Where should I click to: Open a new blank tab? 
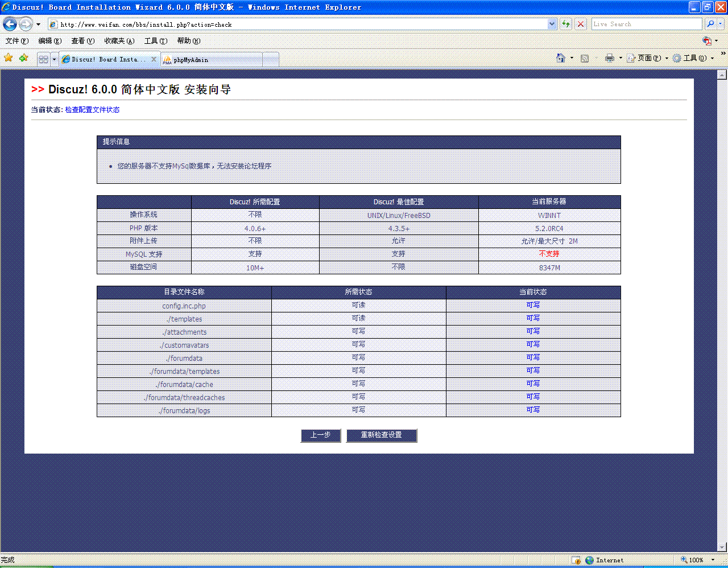(x=271, y=59)
